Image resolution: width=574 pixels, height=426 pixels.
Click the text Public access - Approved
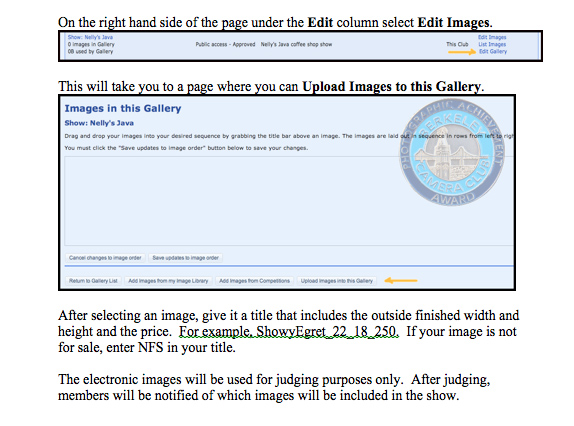click(225, 44)
